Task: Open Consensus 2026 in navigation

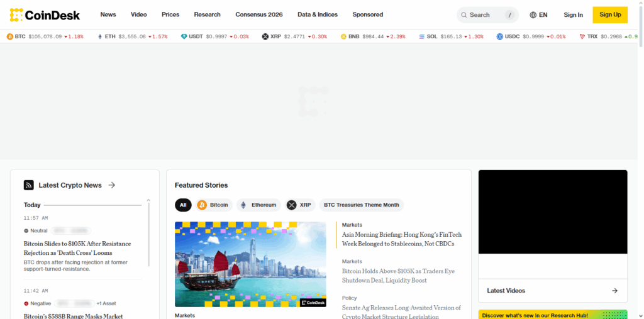Action: pyautogui.click(x=258, y=14)
